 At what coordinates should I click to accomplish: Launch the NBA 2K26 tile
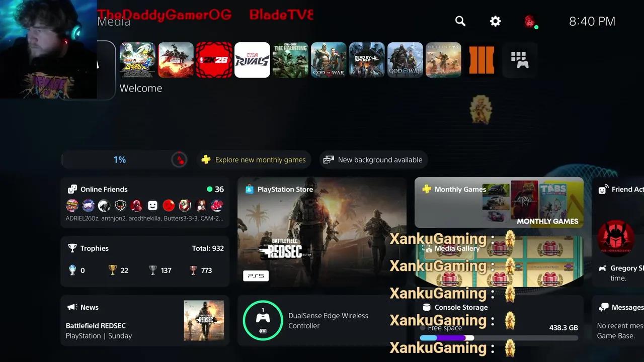click(x=214, y=60)
